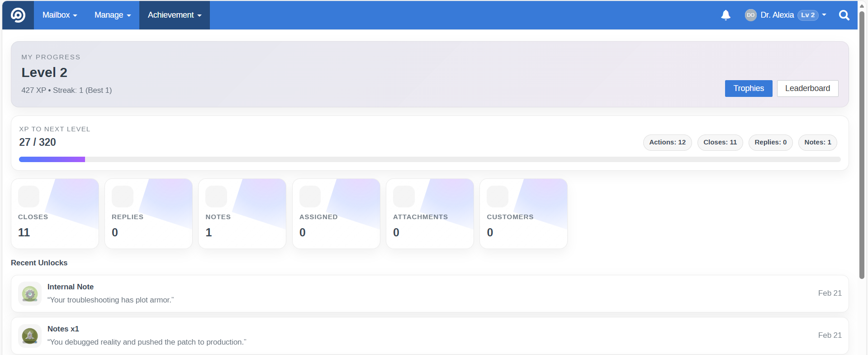The height and width of the screenshot is (355, 868).
Task: Click the Lv 2 level badge
Action: click(808, 15)
